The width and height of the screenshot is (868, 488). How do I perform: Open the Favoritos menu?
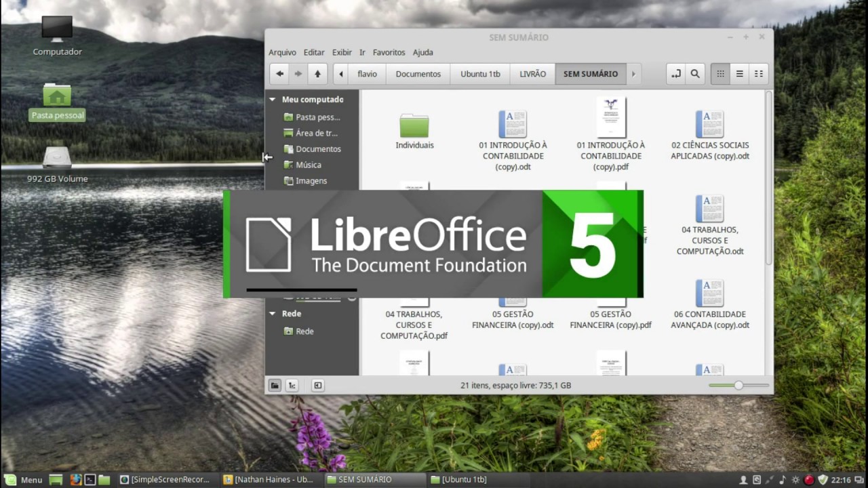[389, 52]
